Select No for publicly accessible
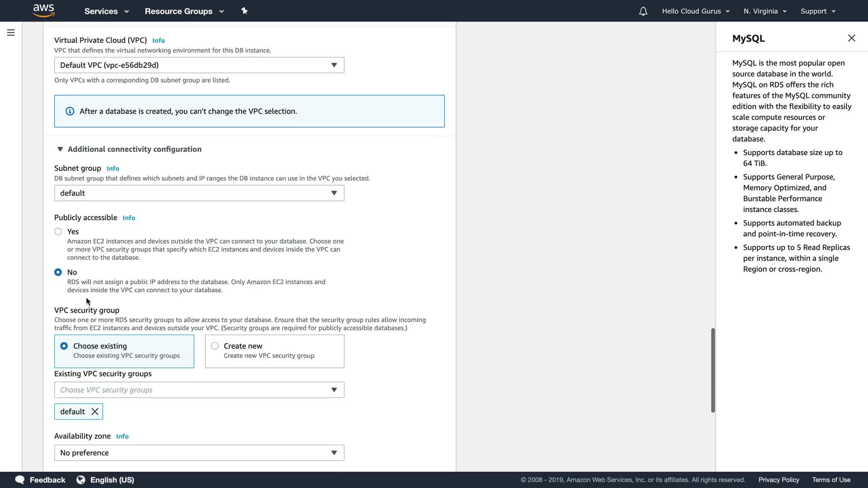868x488 pixels. [x=58, y=272]
